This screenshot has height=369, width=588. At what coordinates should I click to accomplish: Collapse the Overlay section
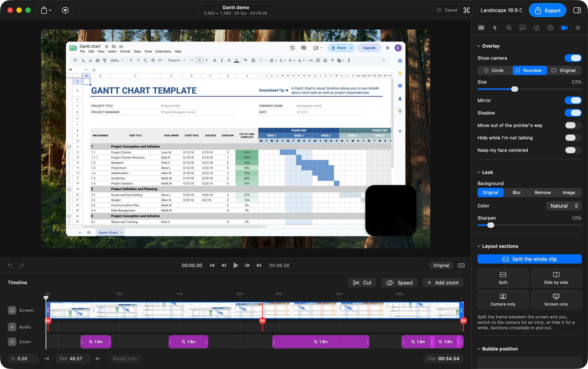[x=479, y=46]
